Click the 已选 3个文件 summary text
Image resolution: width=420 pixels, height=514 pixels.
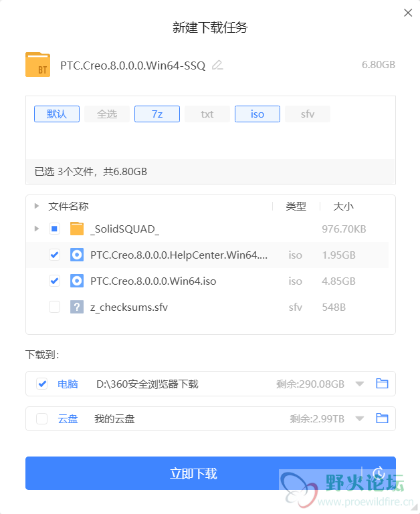pyautogui.click(x=91, y=171)
